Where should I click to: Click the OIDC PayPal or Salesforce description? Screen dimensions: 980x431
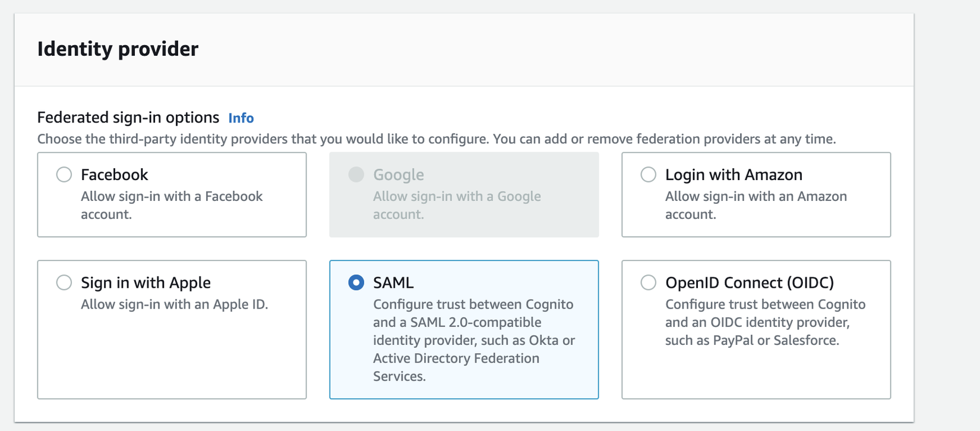[765, 322]
